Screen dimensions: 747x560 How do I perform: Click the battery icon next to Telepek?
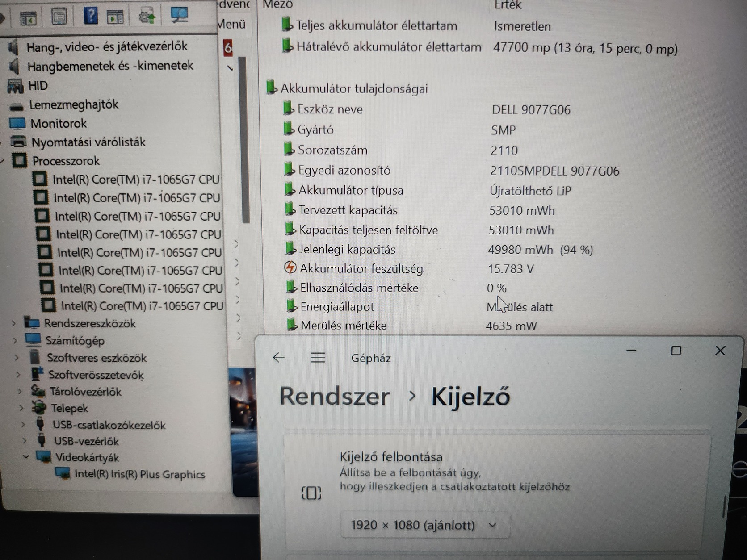click(x=39, y=408)
